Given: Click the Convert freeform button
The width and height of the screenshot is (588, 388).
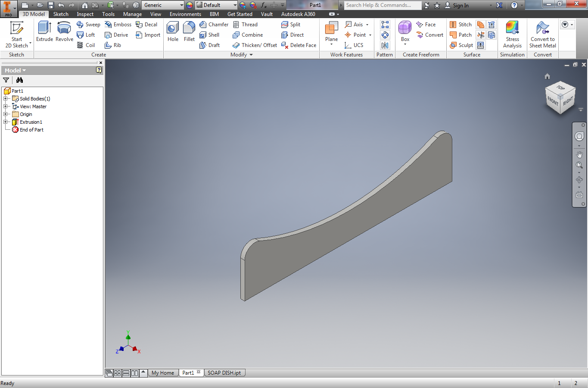Looking at the screenshot, I should click(x=429, y=35).
